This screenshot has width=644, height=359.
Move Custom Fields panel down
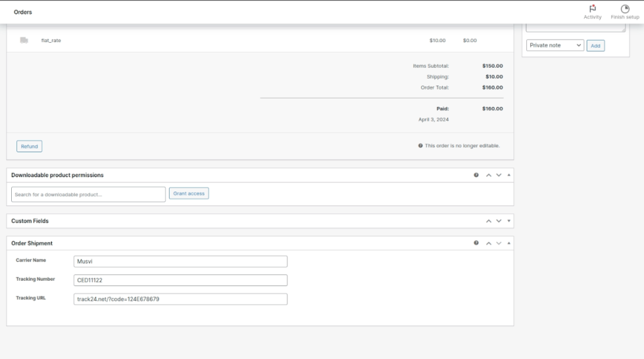point(499,221)
